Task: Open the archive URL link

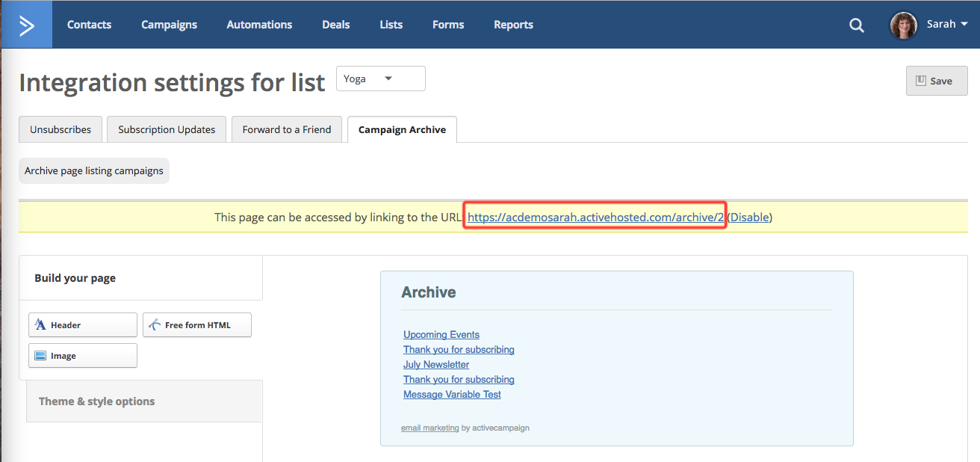Action: (595, 218)
